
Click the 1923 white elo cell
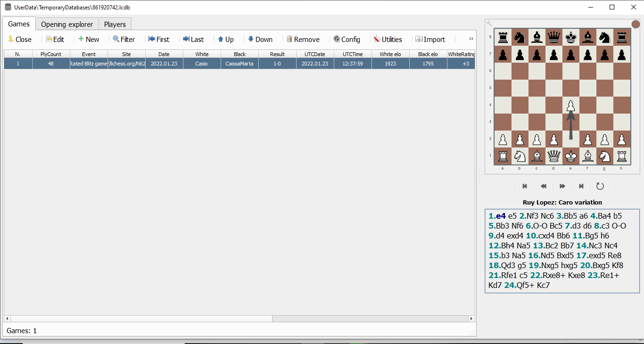click(390, 64)
